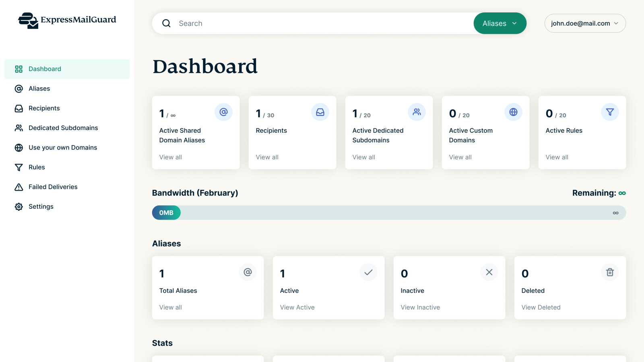This screenshot has height=362, width=644.
Task: Click the View Inactive link
Action: [x=420, y=307]
